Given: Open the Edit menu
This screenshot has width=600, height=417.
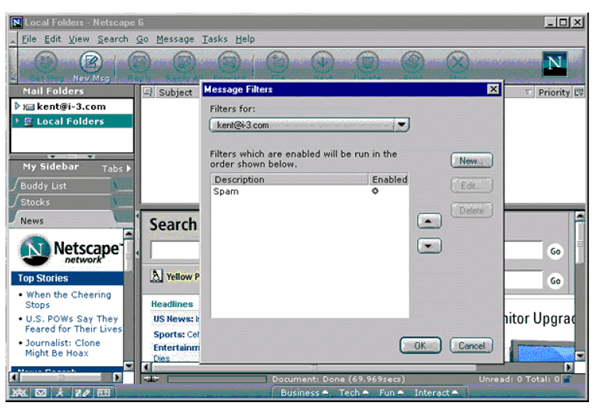Looking at the screenshot, I should pyautogui.click(x=52, y=39).
